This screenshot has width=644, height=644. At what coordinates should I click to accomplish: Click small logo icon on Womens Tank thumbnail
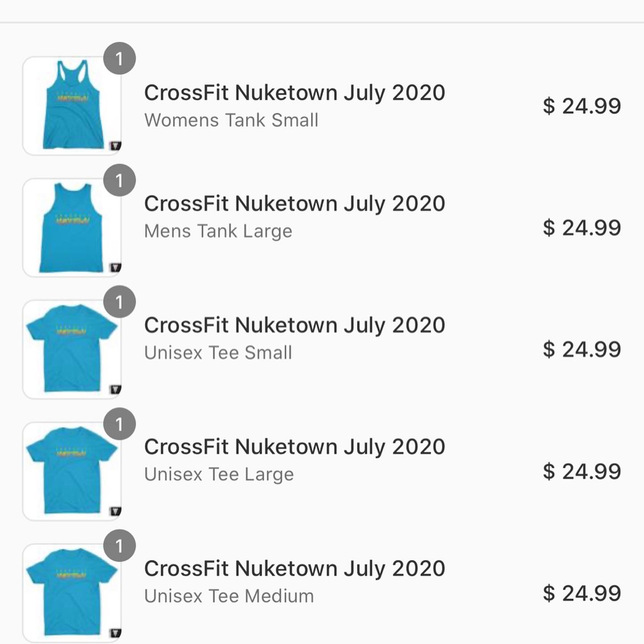pyautogui.click(x=115, y=146)
